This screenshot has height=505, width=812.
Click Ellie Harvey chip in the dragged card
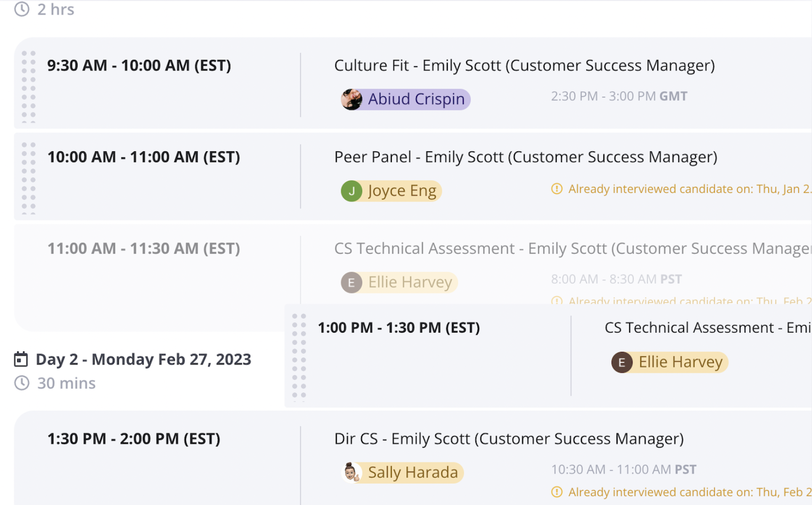coord(669,362)
